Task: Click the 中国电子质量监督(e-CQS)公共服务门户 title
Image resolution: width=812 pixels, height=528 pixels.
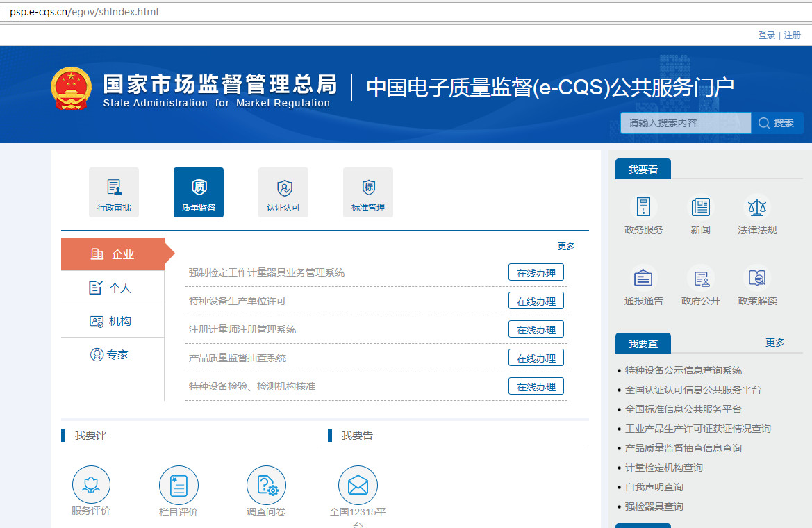Action: coord(550,87)
